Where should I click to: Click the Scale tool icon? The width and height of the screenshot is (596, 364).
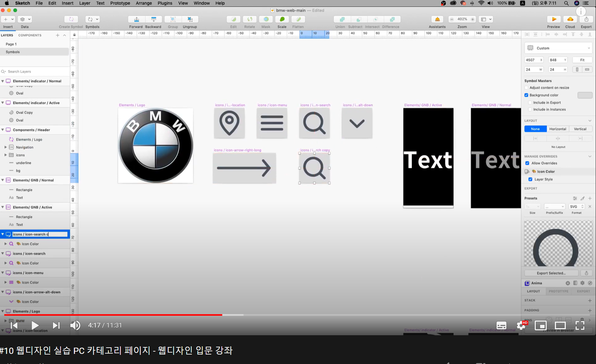tap(282, 19)
